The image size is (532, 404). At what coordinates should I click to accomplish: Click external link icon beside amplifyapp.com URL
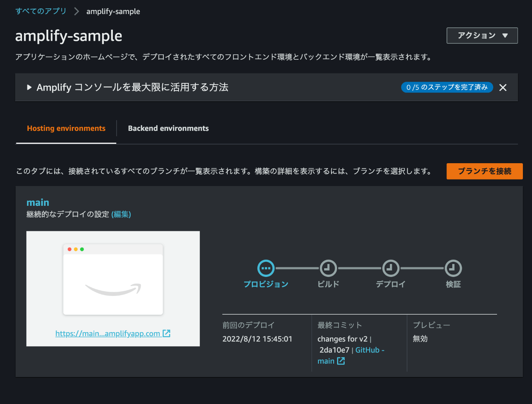coord(166,333)
